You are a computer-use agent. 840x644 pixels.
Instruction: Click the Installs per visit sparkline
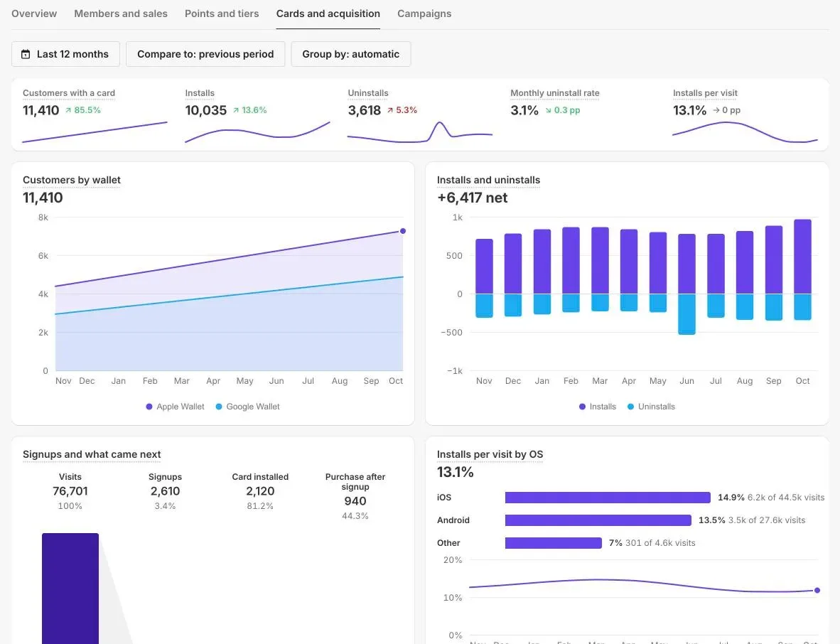(745, 132)
